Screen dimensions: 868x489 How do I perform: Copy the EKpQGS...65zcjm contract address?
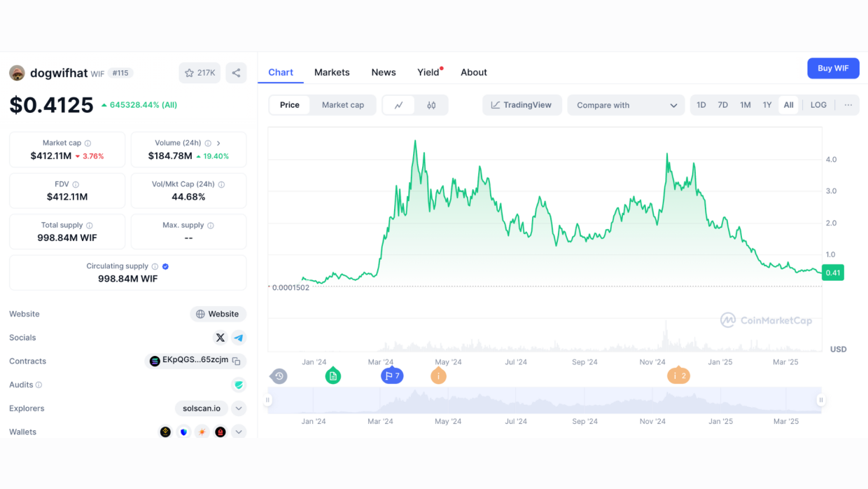(x=237, y=361)
